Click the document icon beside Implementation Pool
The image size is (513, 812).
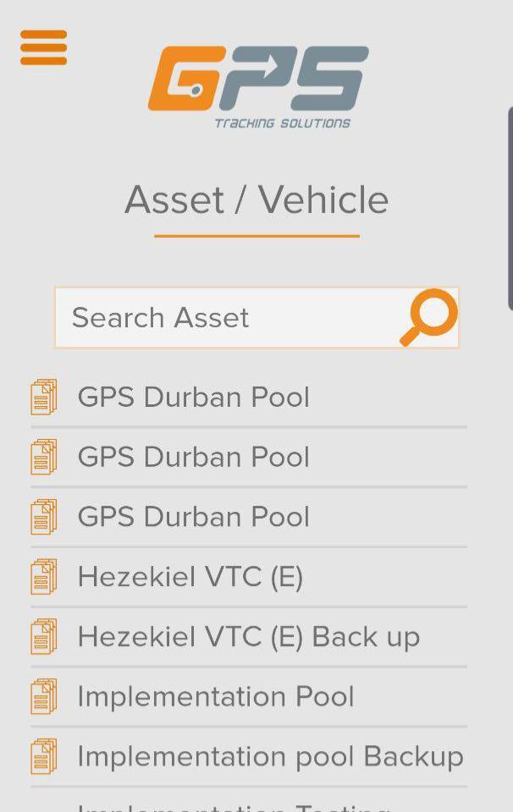44,696
